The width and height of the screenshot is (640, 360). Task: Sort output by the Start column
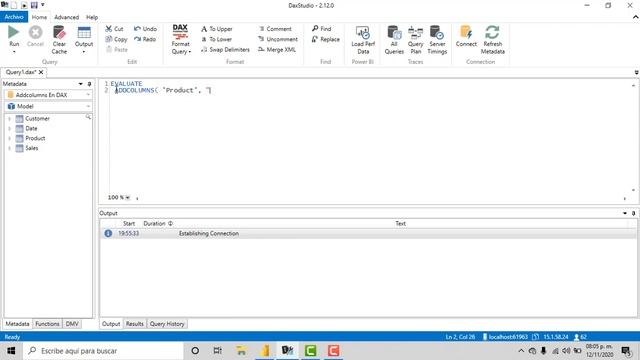pyautogui.click(x=129, y=224)
